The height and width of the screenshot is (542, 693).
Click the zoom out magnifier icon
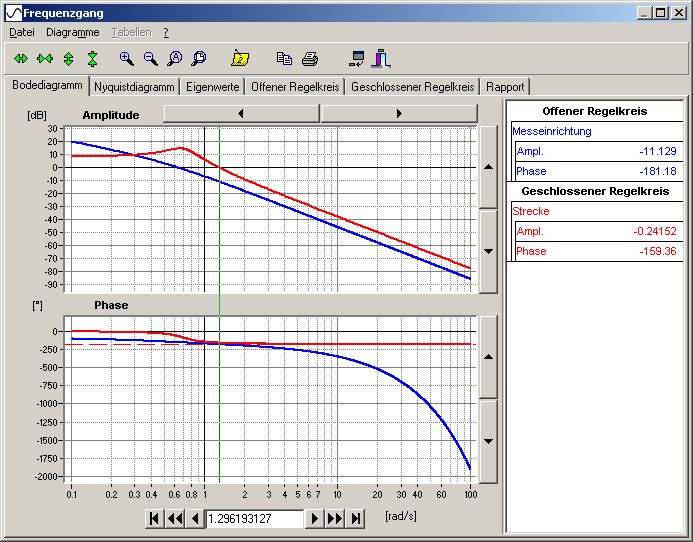click(150, 58)
